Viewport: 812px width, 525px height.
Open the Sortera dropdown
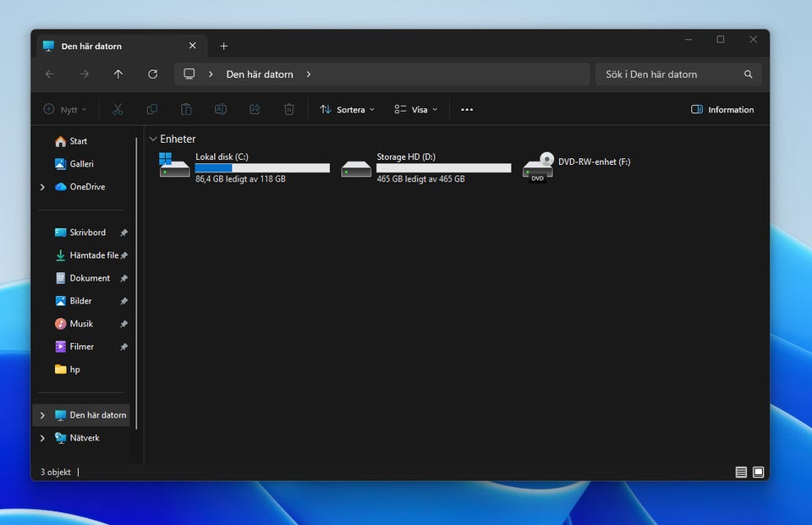coord(347,110)
